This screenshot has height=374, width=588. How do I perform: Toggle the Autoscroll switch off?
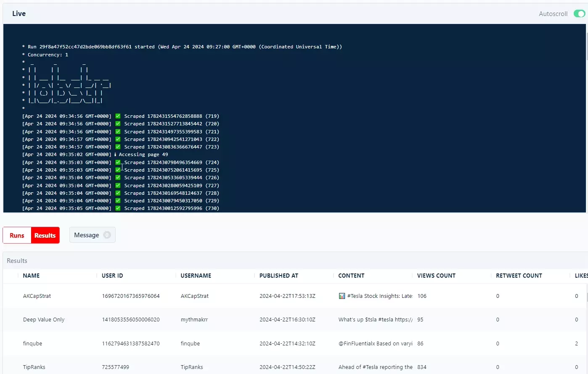[x=579, y=14]
